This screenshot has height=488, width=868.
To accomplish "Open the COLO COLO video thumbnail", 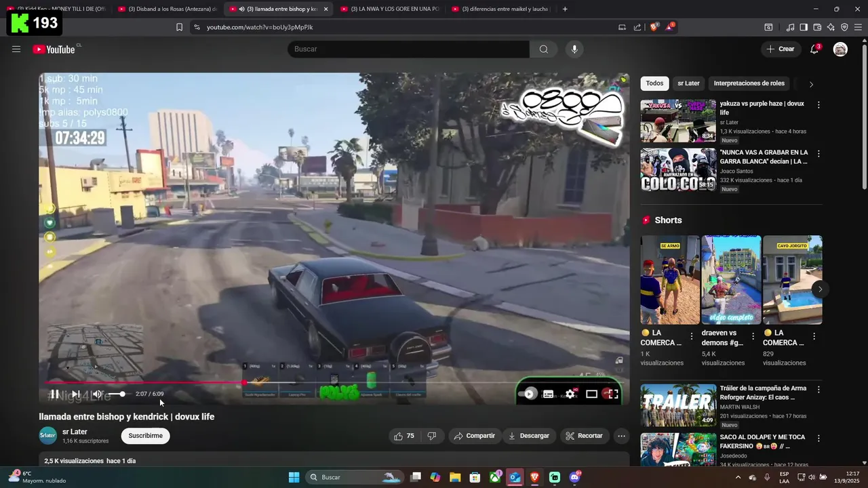I will pos(678,169).
